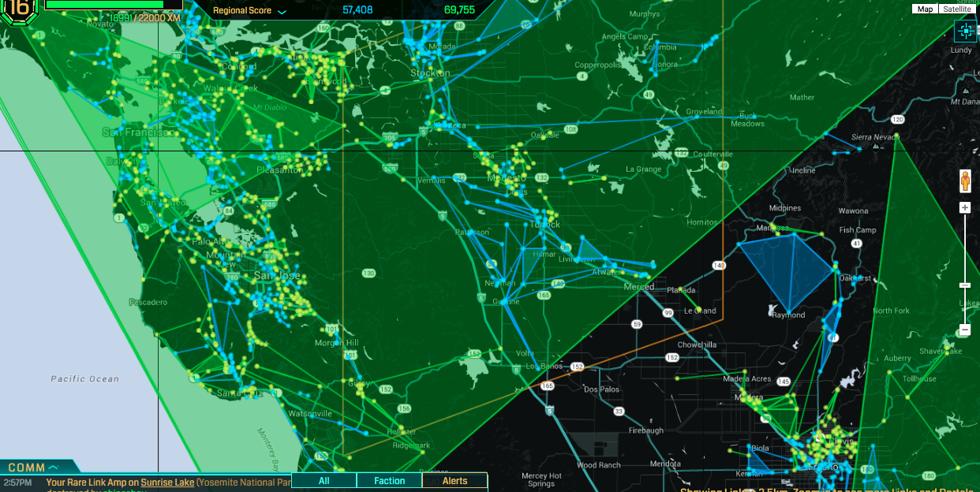Click the highway 156 shield marker
Viewport: 980px width, 492px height.
click(404, 408)
